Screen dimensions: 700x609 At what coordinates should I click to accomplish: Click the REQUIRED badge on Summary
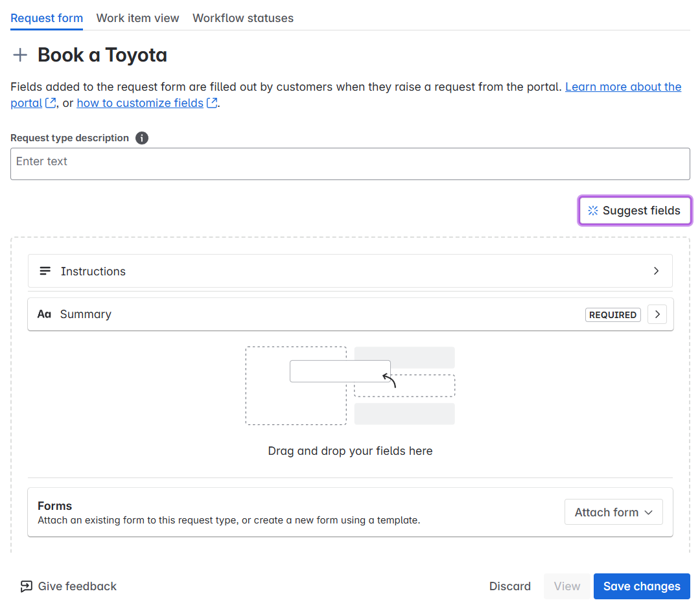click(612, 315)
